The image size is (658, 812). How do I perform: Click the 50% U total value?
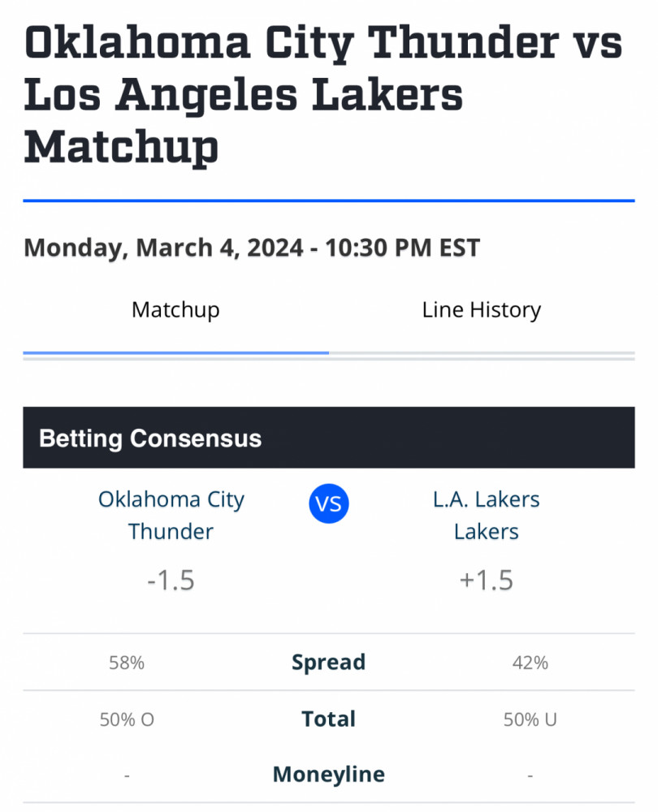tap(530, 719)
